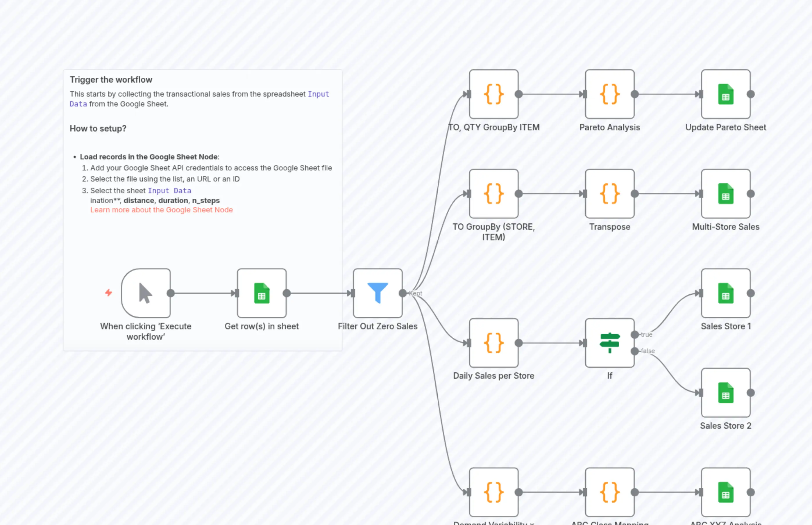Image resolution: width=812 pixels, height=525 pixels.
Task: Select the Daily Sales per Store node
Action: [493, 343]
